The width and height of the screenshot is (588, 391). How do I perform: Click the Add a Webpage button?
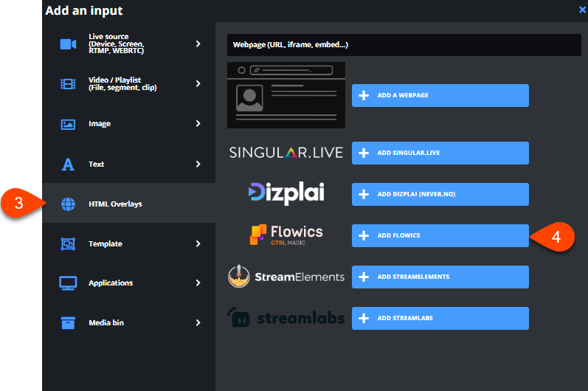pyautogui.click(x=440, y=95)
